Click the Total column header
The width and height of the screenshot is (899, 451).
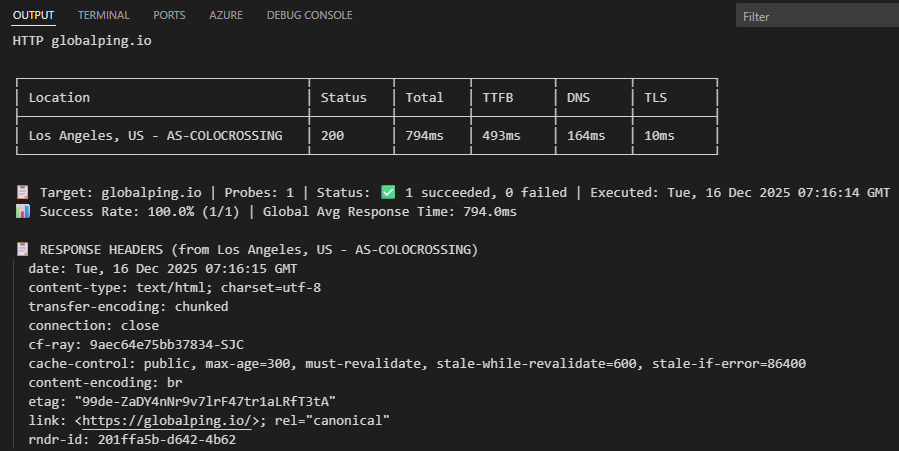pyautogui.click(x=424, y=97)
